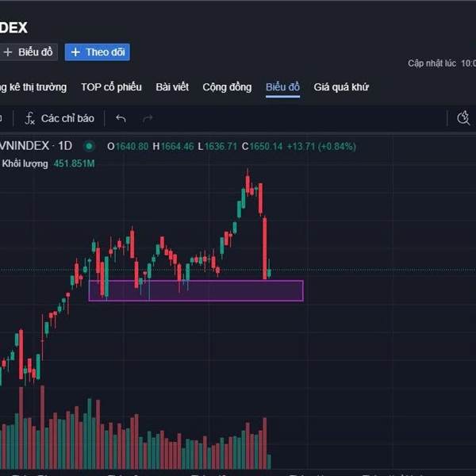Click the redo arrow icon
Screen dimensions: 476x476
point(147,118)
